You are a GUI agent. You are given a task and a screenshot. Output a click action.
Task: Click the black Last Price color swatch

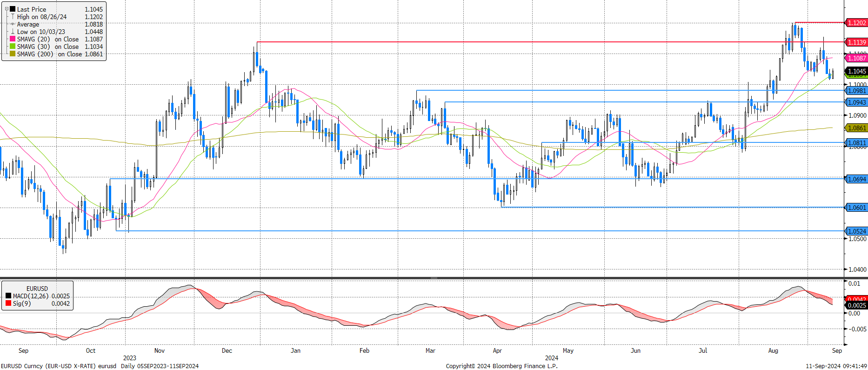(13, 9)
